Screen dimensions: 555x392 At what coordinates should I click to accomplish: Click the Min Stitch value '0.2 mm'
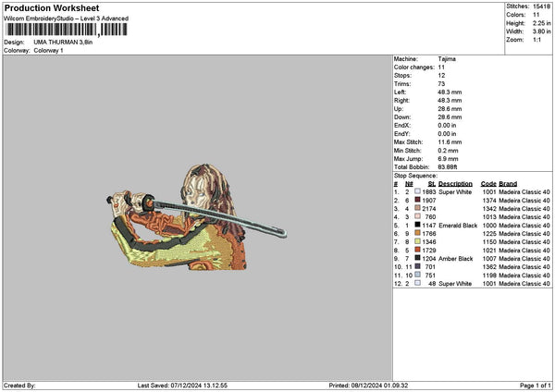click(x=448, y=151)
